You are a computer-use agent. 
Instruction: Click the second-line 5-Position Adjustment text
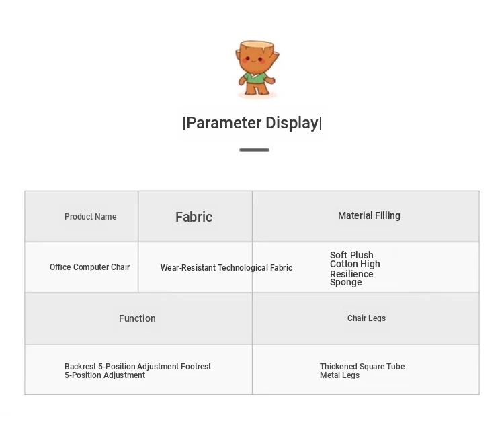[105, 375]
